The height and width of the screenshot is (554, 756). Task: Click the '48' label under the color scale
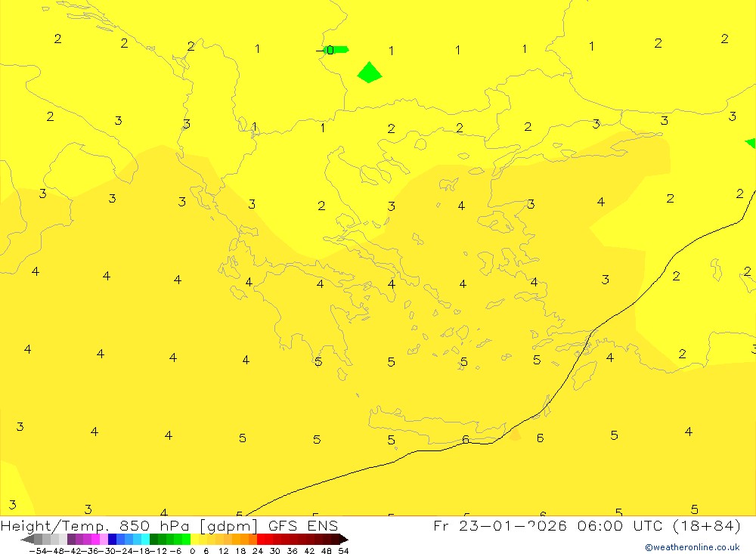[x=327, y=551]
